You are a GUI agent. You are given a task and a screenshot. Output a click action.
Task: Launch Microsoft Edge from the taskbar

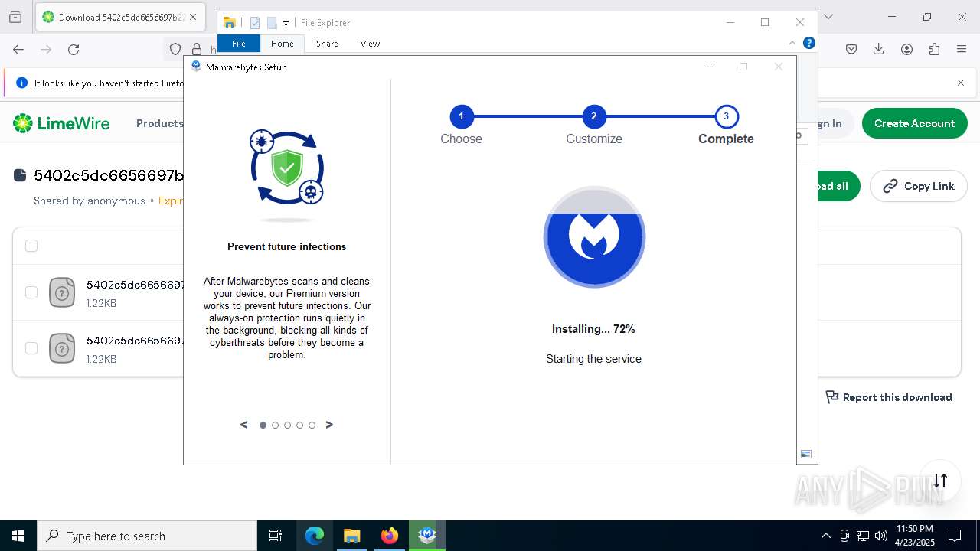coord(315,536)
